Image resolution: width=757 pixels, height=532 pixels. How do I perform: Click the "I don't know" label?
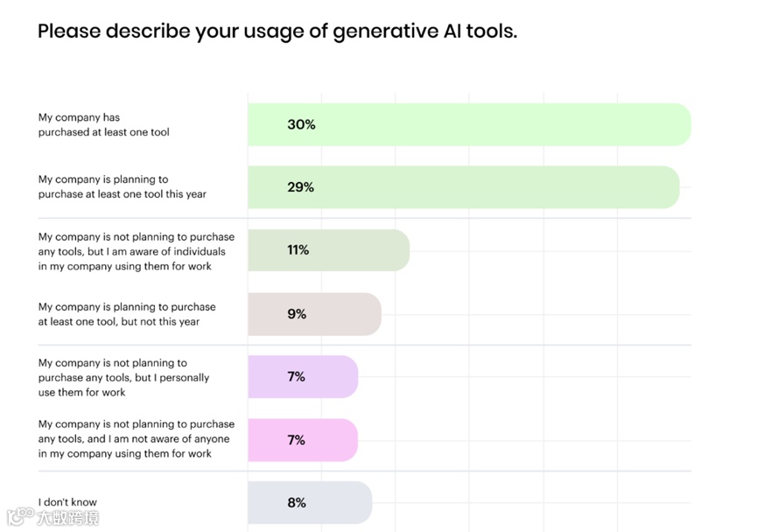pyautogui.click(x=67, y=501)
